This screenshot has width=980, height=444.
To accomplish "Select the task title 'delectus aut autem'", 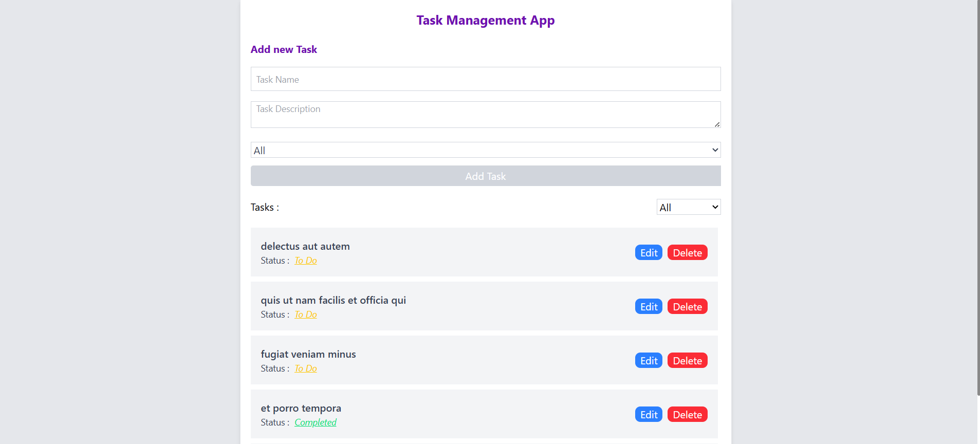I will click(x=305, y=246).
